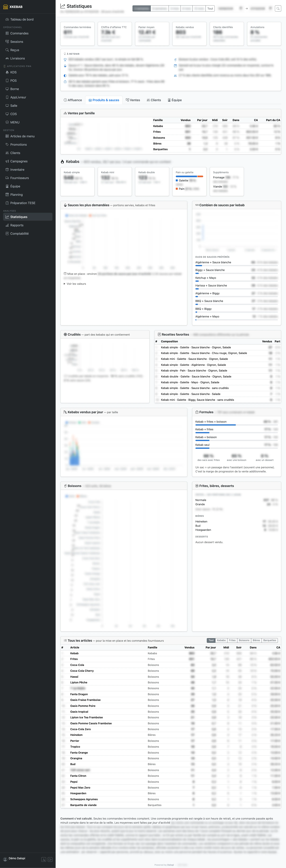
Task: Click the Préparation TESE clipboard icon
Action: pyautogui.click(x=7, y=203)
